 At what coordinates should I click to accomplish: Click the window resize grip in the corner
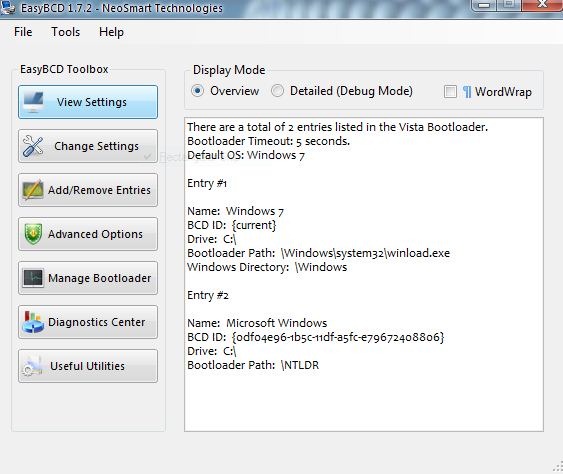558,467
